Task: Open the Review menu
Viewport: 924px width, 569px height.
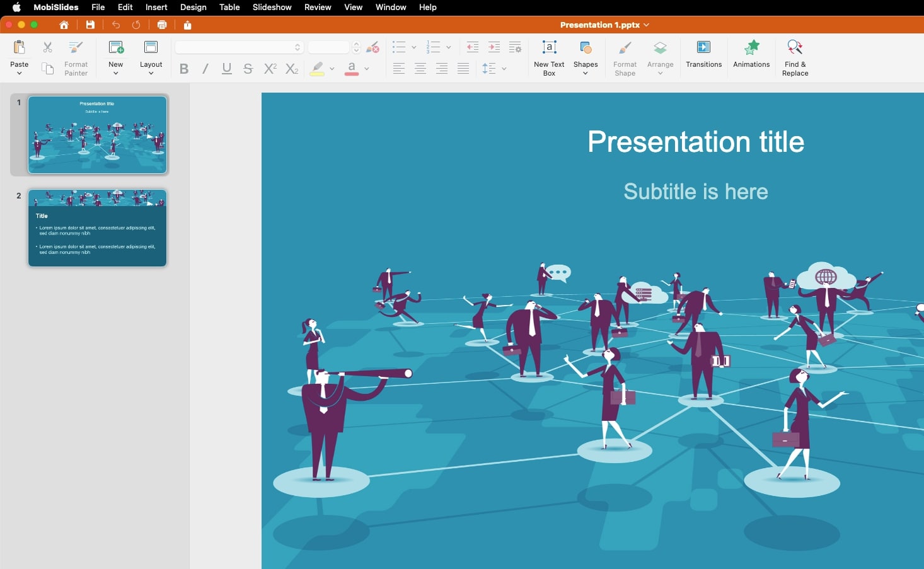Action: coord(318,7)
